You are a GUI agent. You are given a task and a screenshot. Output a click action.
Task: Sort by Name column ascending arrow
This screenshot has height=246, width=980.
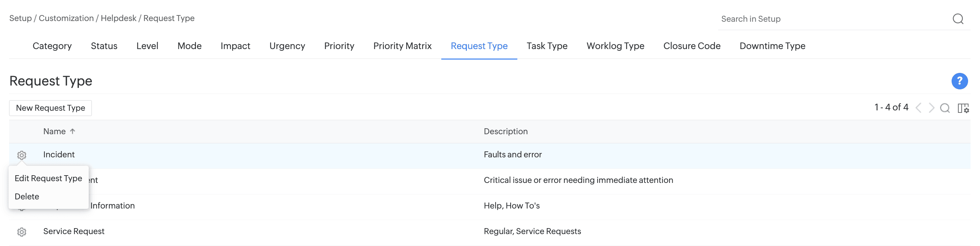pyautogui.click(x=73, y=131)
